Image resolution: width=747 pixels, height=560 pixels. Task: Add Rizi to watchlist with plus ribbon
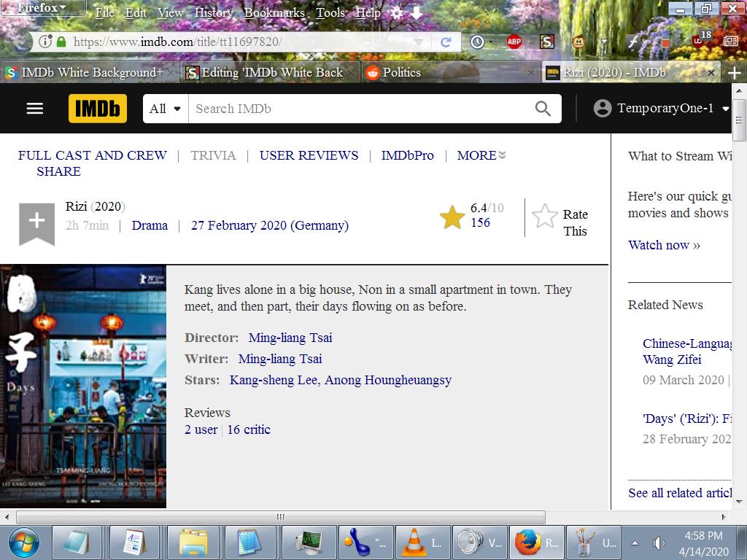click(x=36, y=224)
